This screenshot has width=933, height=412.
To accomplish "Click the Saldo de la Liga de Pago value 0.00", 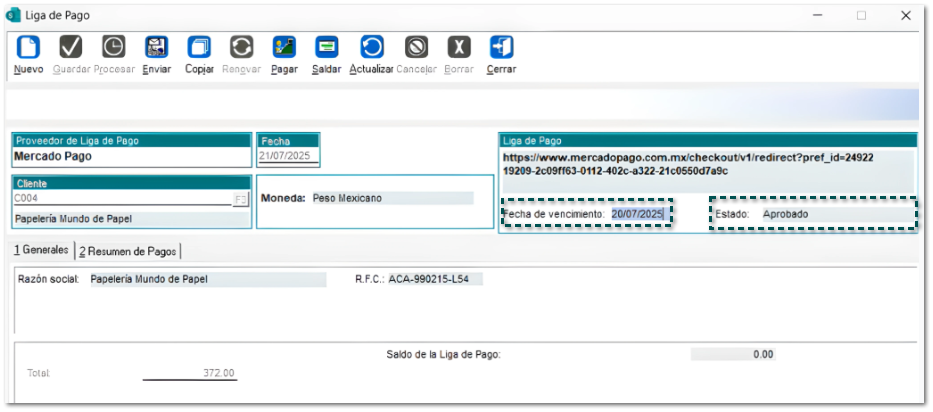I will pyautogui.click(x=733, y=354).
